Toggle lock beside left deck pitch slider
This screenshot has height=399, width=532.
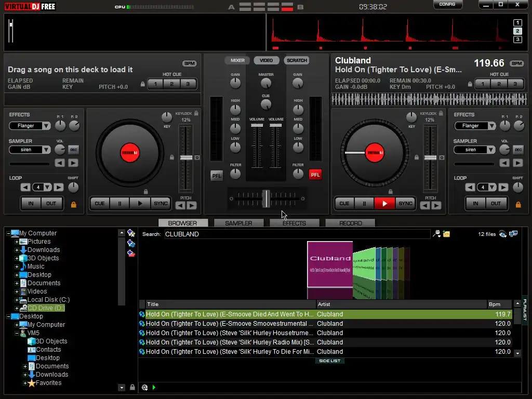[172, 157]
